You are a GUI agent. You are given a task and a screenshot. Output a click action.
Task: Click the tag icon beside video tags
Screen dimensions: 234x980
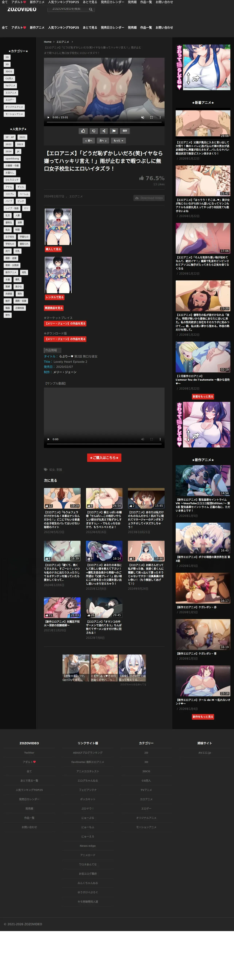(x=46, y=470)
